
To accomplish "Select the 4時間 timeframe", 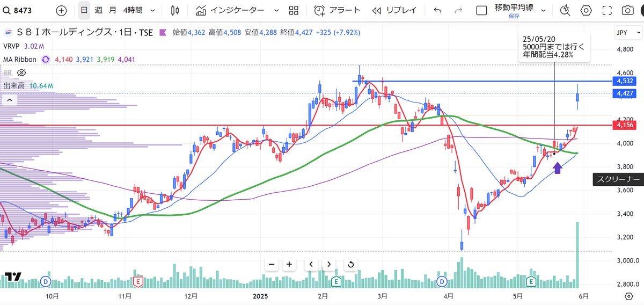I will 133,10.
